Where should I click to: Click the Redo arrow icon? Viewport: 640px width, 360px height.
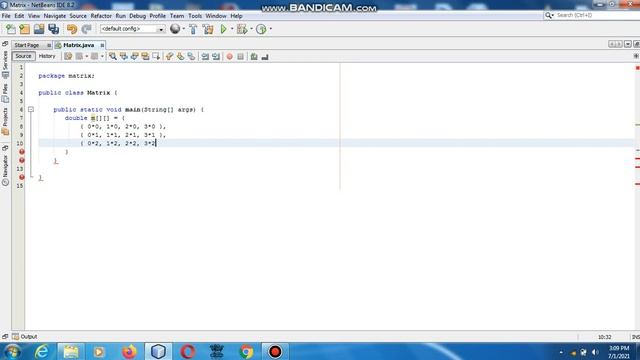point(86,29)
